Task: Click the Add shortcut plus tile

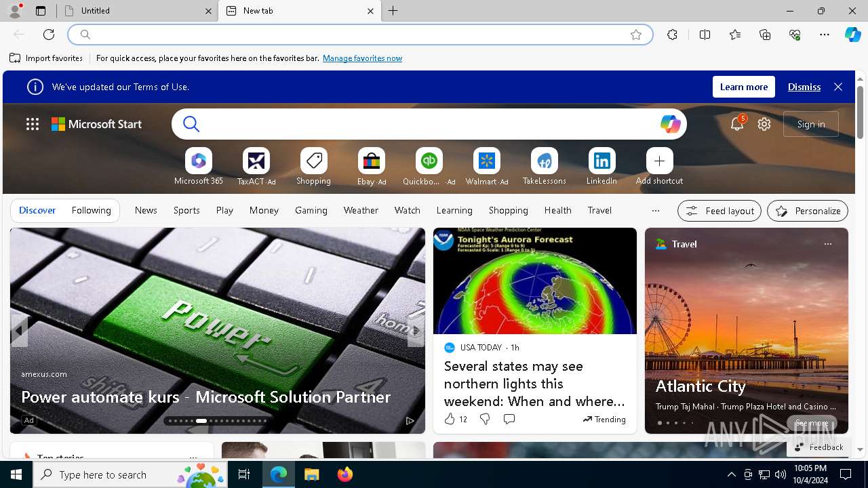Action: (660, 167)
